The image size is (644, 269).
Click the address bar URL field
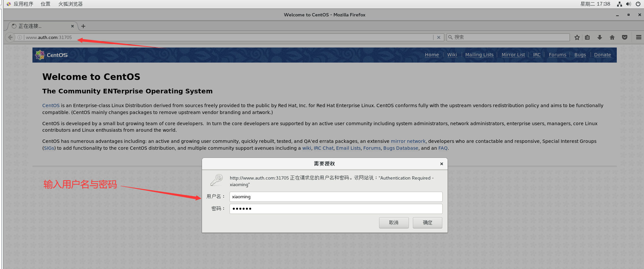[x=229, y=37]
